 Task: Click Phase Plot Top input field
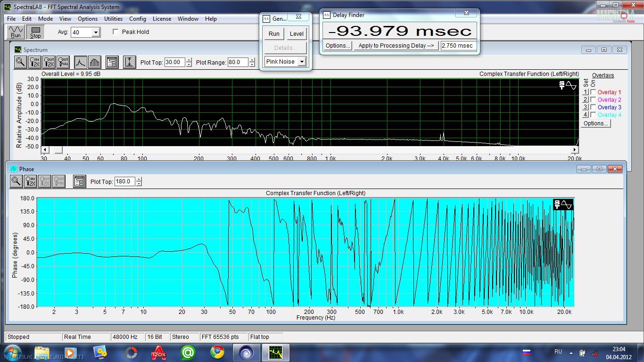124,181
